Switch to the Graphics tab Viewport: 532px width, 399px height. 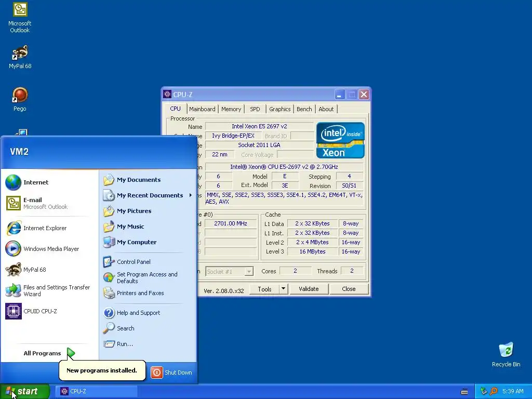[x=280, y=109]
